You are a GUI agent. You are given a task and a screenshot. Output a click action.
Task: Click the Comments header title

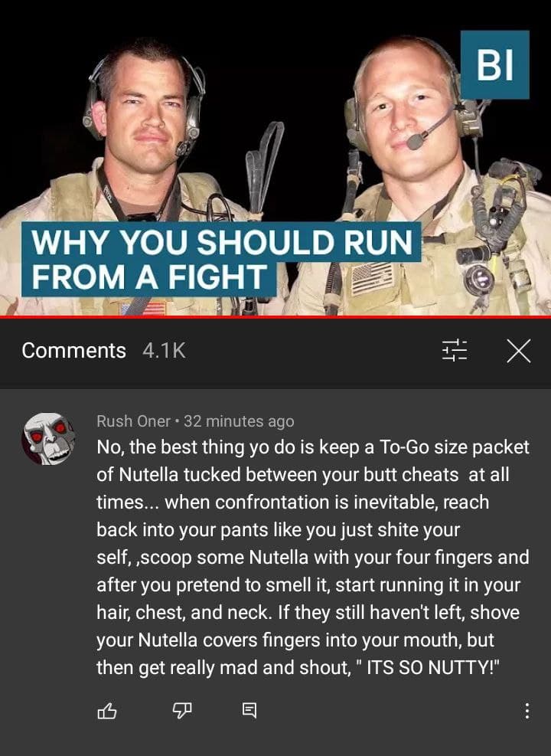coord(73,351)
